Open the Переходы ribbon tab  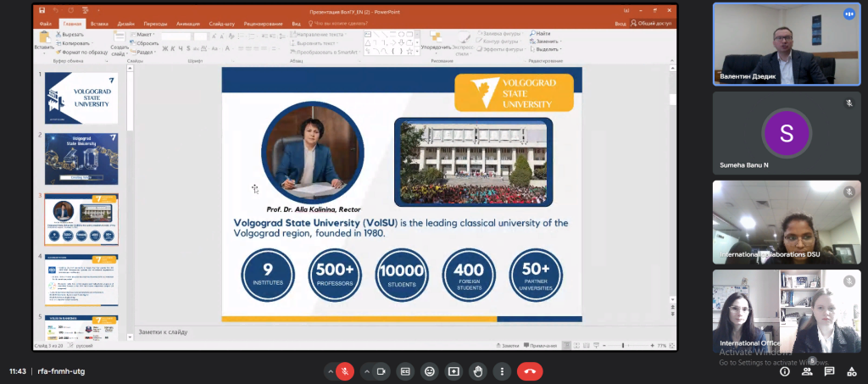(x=155, y=23)
